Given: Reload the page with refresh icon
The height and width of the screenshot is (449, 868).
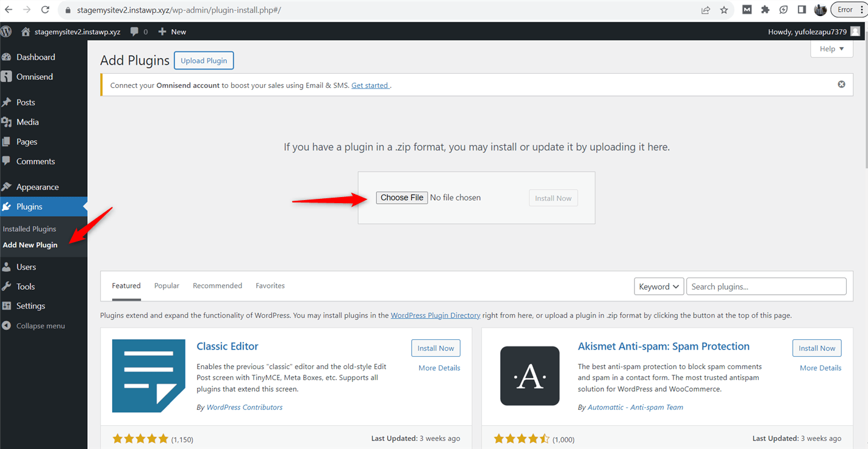Looking at the screenshot, I should coord(45,10).
